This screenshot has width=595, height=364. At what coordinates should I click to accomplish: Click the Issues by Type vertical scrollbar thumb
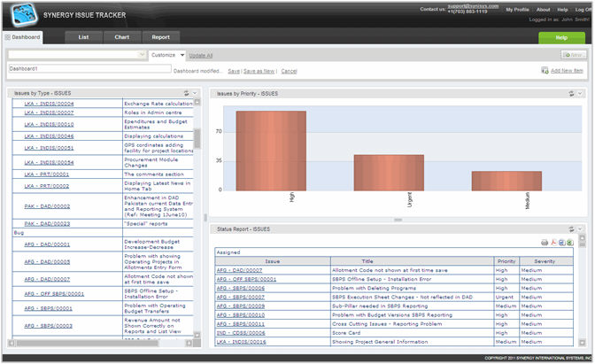[197, 138]
